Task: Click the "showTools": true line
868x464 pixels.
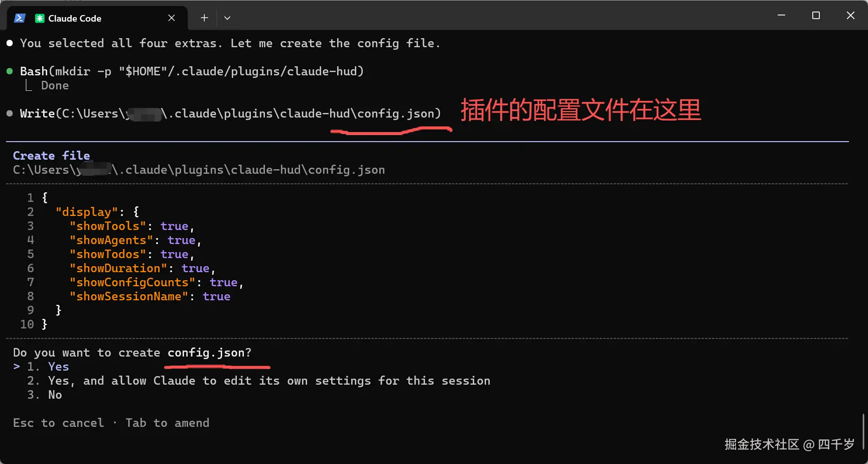Action: point(132,226)
